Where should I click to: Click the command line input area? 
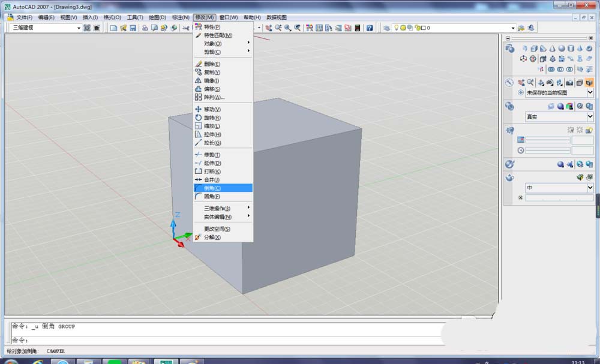click(226, 340)
